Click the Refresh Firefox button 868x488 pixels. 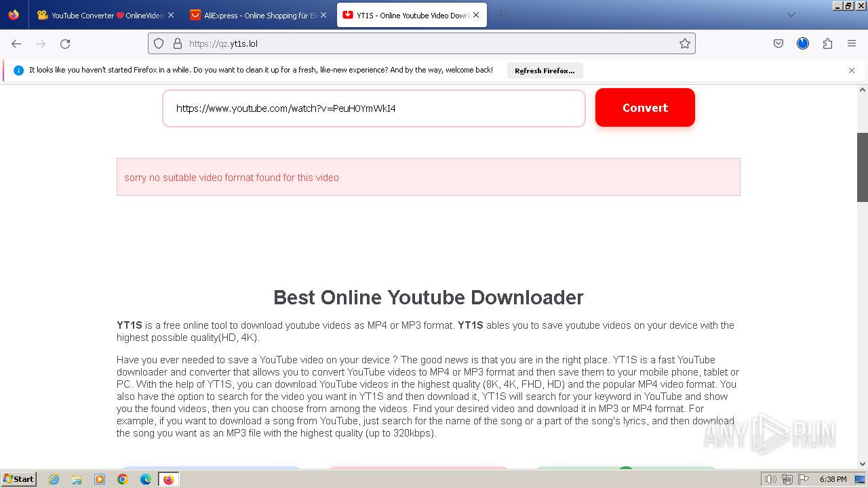545,70
